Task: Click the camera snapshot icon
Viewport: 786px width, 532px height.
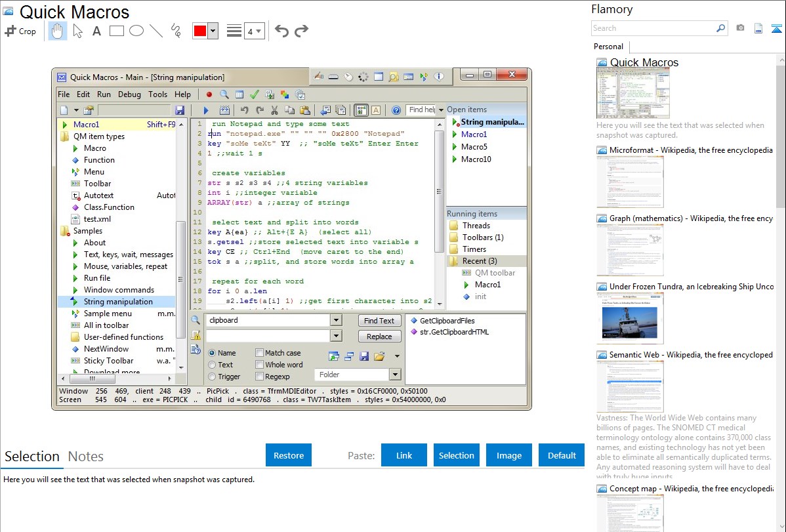Action: point(740,28)
